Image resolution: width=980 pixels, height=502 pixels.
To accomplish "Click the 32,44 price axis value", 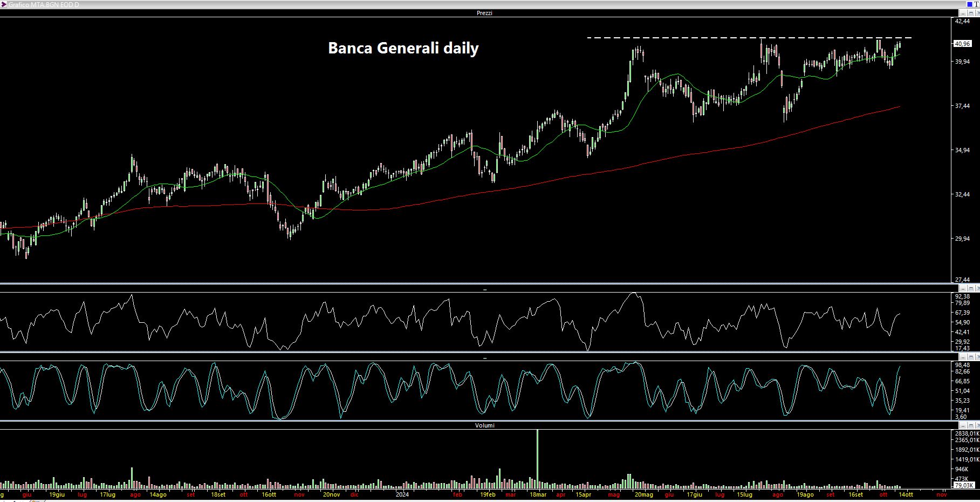I will point(962,194).
